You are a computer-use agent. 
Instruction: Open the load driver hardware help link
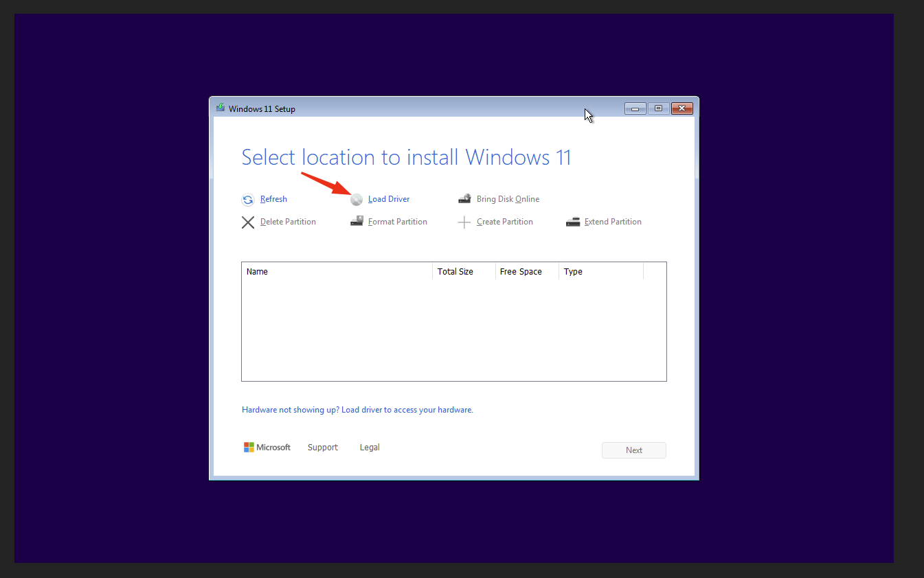coord(357,409)
